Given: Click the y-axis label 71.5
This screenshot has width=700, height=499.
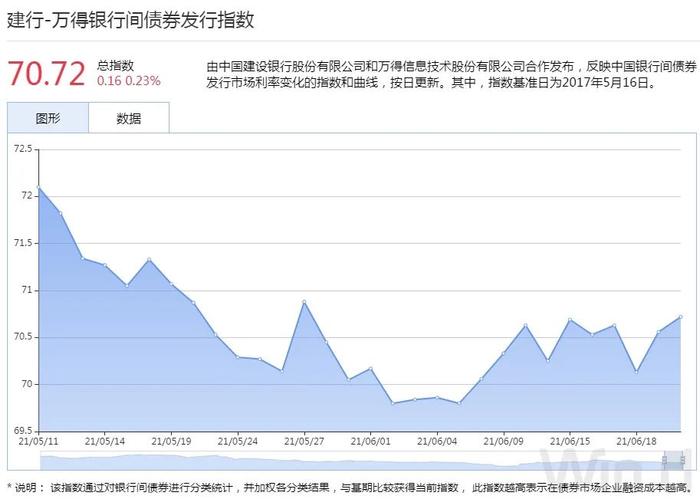Looking at the screenshot, I should coord(24,243).
